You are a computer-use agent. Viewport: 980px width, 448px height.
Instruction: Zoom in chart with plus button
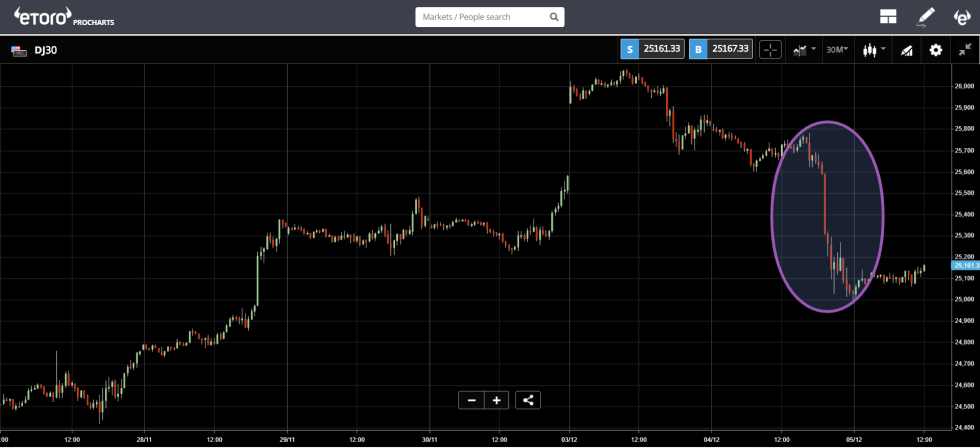click(x=497, y=400)
